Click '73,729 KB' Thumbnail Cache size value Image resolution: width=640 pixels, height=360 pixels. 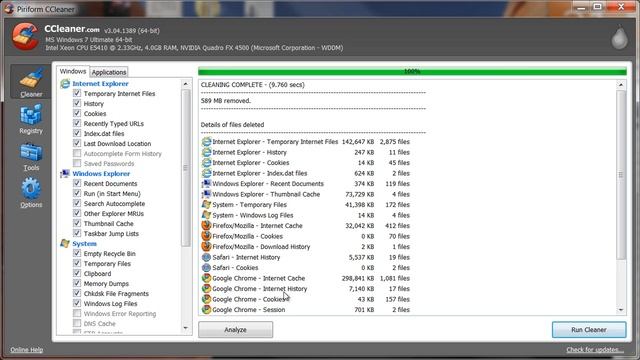[x=360, y=194]
